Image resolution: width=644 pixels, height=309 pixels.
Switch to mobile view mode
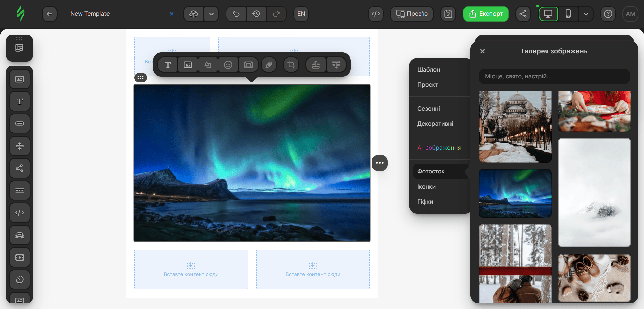coord(568,14)
